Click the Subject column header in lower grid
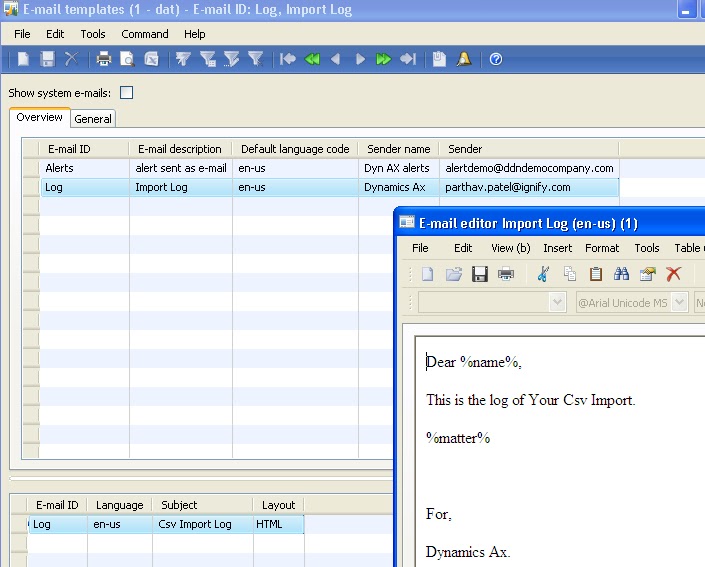Viewport: 705px width, 567px height. tap(202, 505)
